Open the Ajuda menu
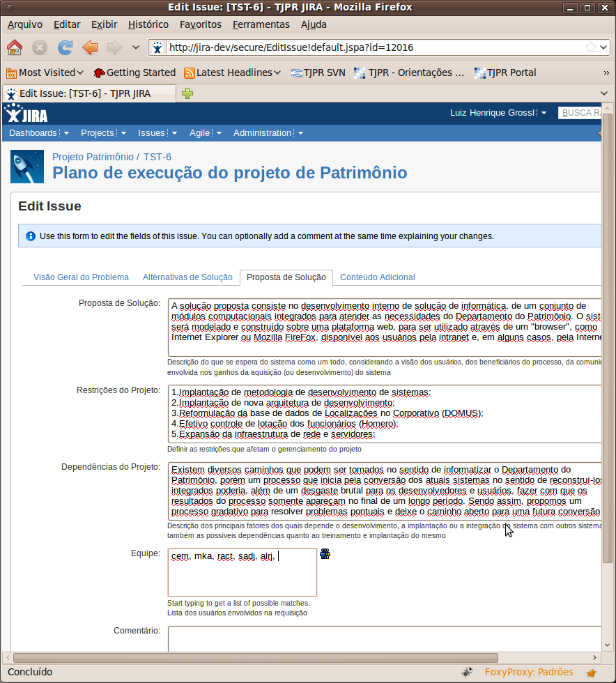616x683 pixels. click(314, 24)
